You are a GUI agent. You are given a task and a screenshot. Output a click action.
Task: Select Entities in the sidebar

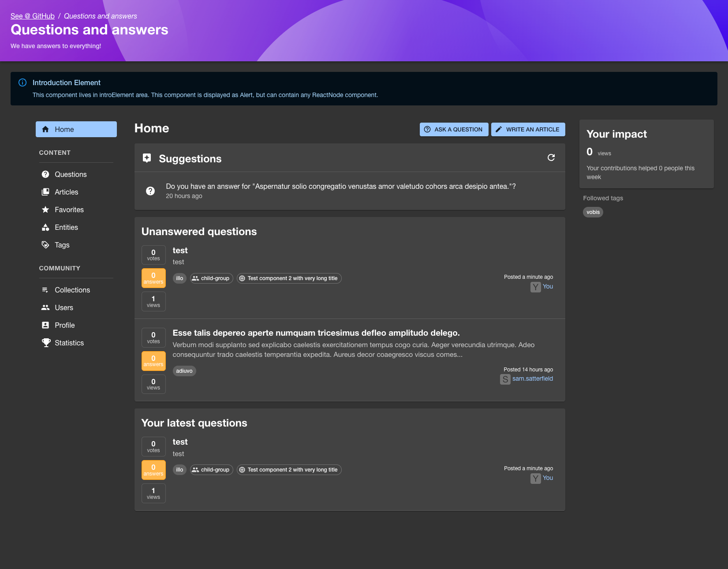coord(76,227)
